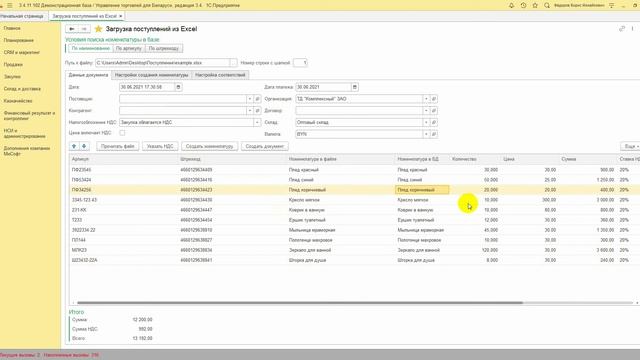Open Favorites star in title bar
Screen dimensions: 640x360
click(x=535, y=5)
